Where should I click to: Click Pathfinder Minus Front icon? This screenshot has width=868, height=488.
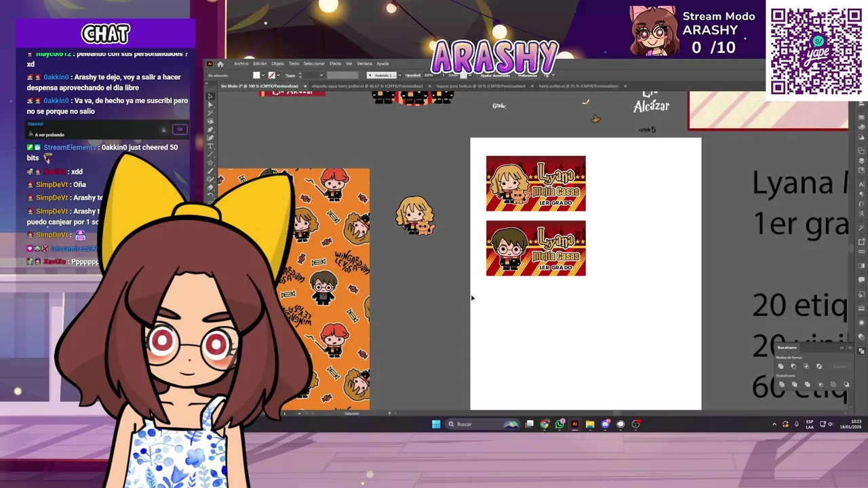pos(793,367)
